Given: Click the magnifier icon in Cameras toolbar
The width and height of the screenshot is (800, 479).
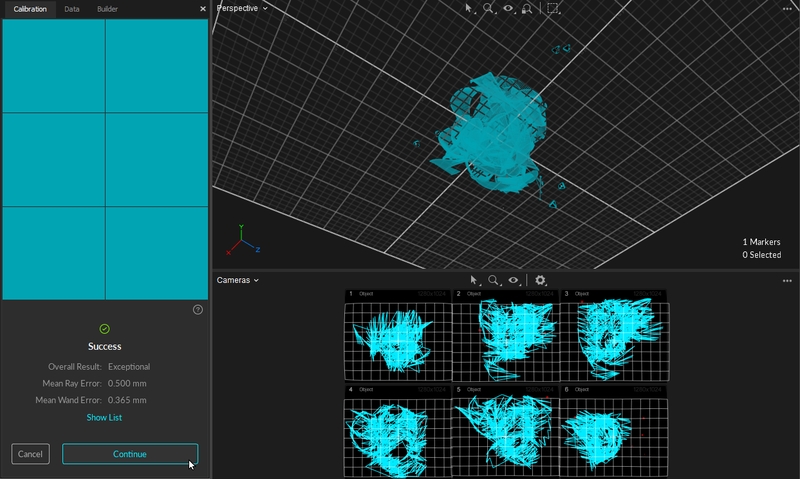Looking at the screenshot, I should click(493, 281).
